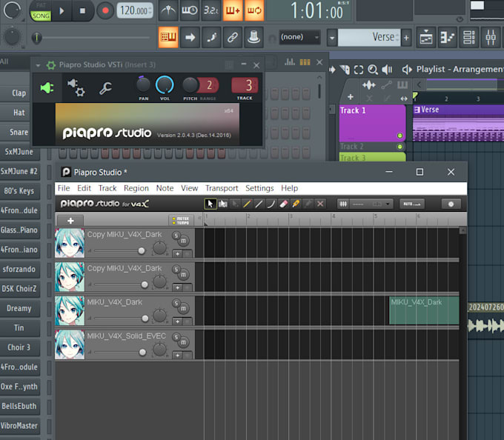Open the Track menu
This screenshot has height=440, width=504.
coord(107,188)
